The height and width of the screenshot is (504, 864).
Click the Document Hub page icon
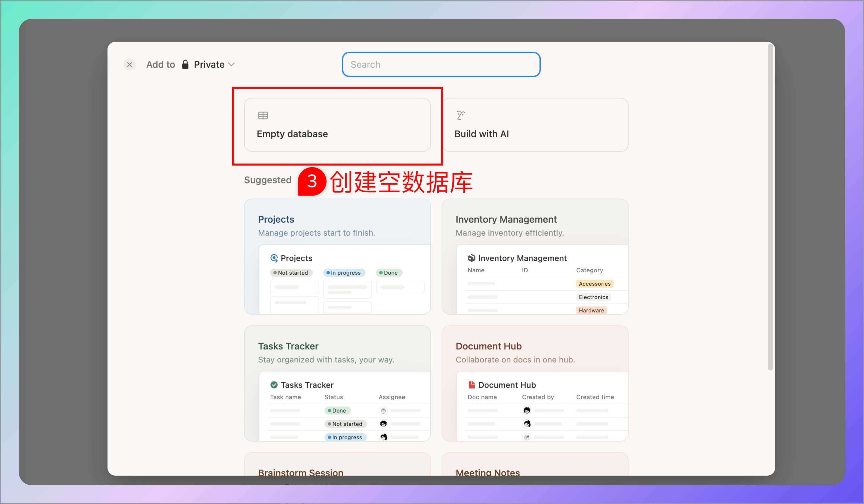472,385
